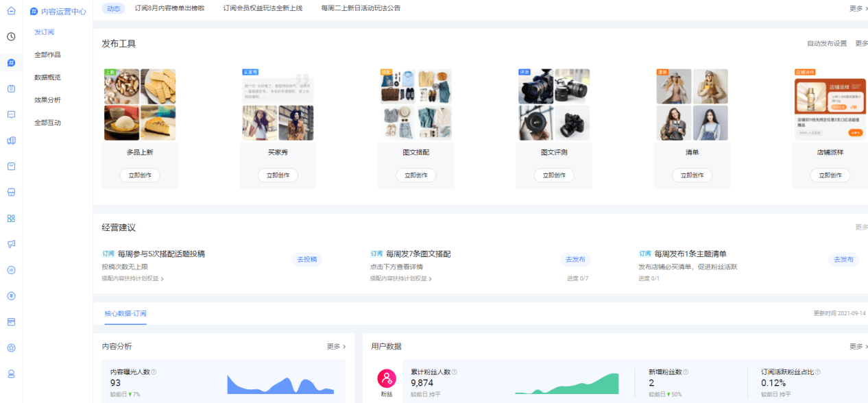Click help icon beside 新增粉丝数
The height and width of the screenshot is (403, 868).
click(686, 372)
